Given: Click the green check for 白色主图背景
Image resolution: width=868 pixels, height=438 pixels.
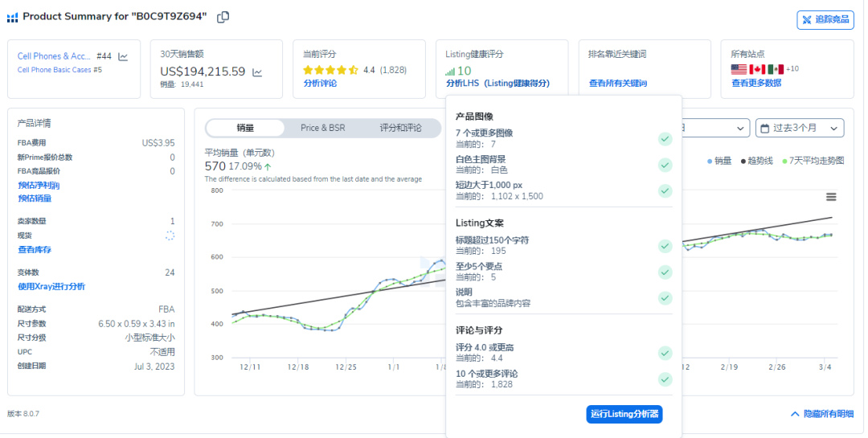Looking at the screenshot, I should click(665, 165).
